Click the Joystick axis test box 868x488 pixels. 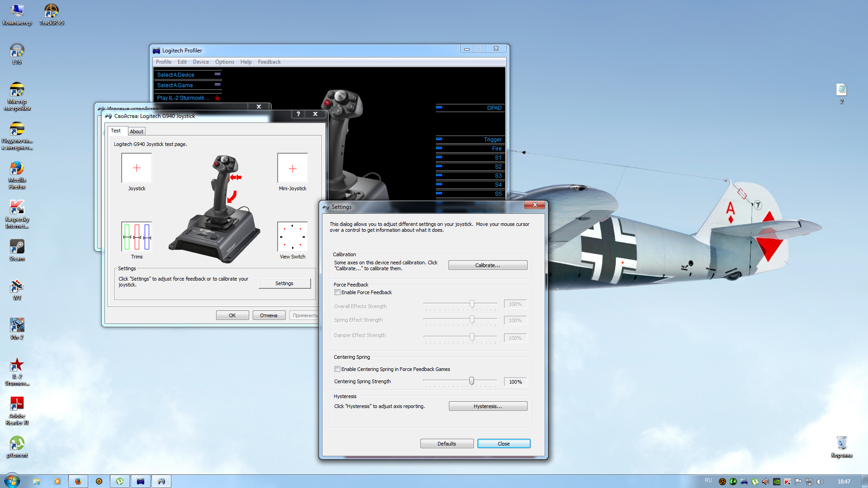point(137,168)
